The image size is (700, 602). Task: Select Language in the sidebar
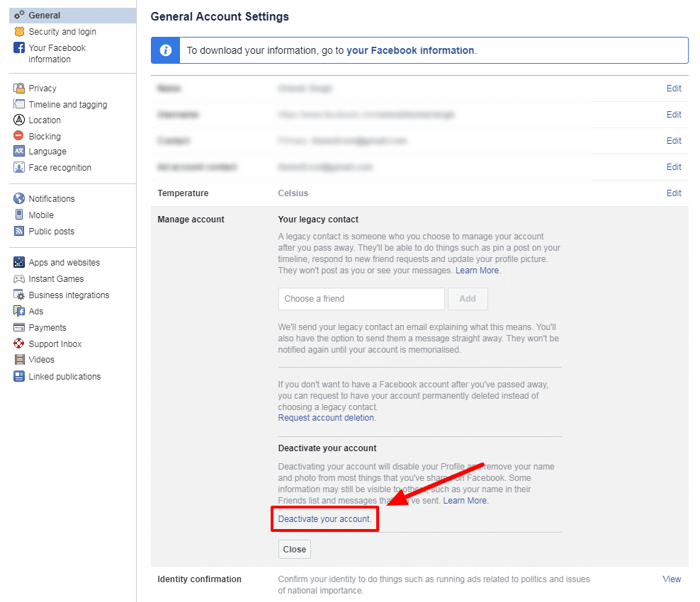47,152
